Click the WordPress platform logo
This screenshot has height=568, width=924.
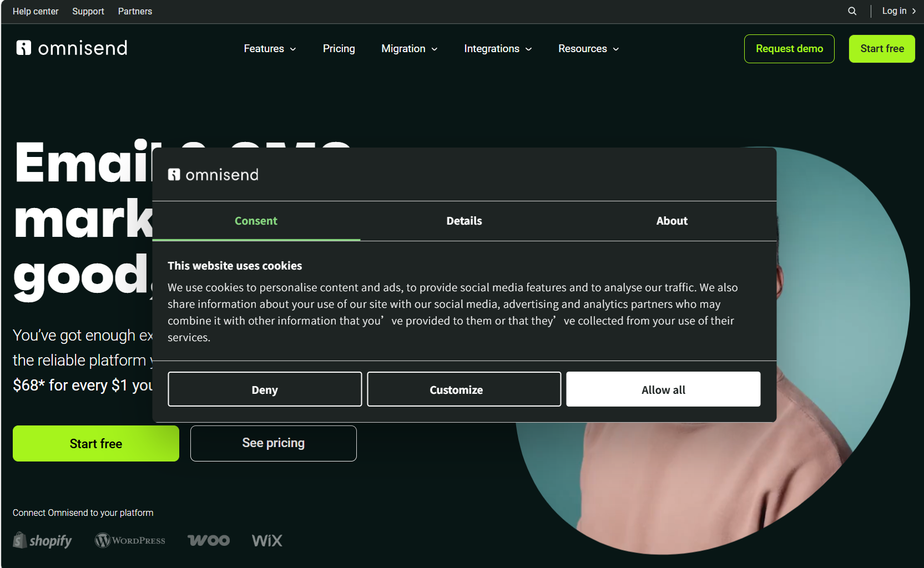130,540
